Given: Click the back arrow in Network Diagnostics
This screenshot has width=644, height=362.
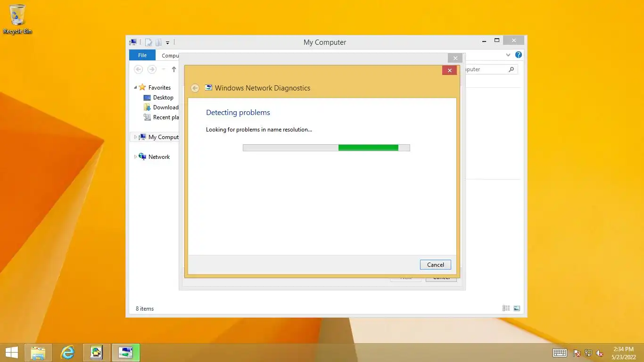Looking at the screenshot, I should [x=195, y=88].
